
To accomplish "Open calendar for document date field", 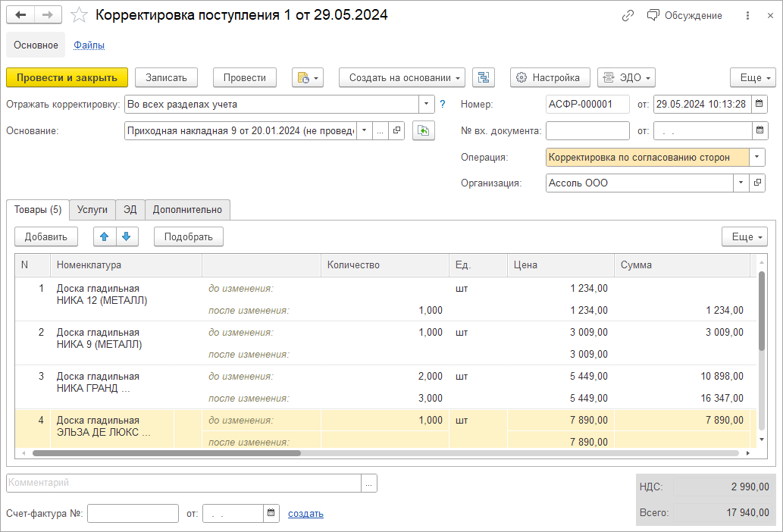I will click(760, 105).
